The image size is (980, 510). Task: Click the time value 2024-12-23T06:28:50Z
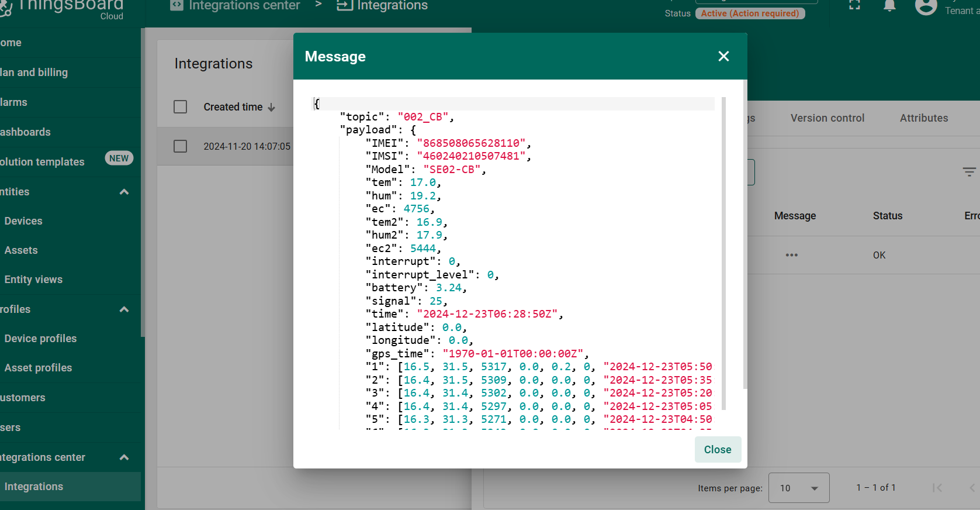coord(487,314)
